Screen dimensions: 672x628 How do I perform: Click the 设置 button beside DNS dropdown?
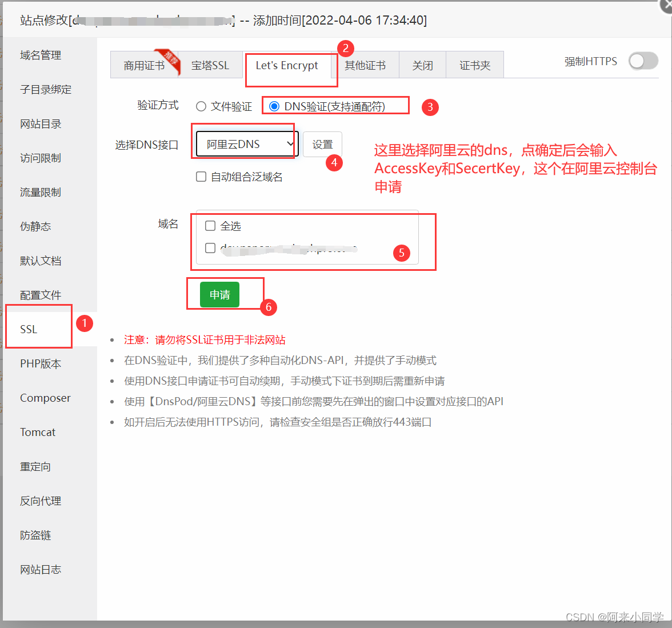[322, 145]
